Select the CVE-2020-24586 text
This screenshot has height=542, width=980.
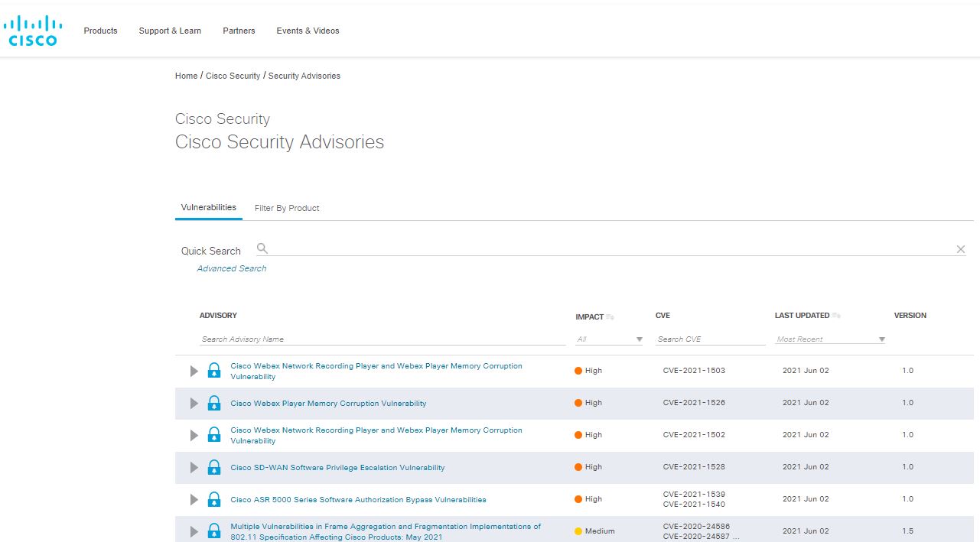(x=696, y=526)
